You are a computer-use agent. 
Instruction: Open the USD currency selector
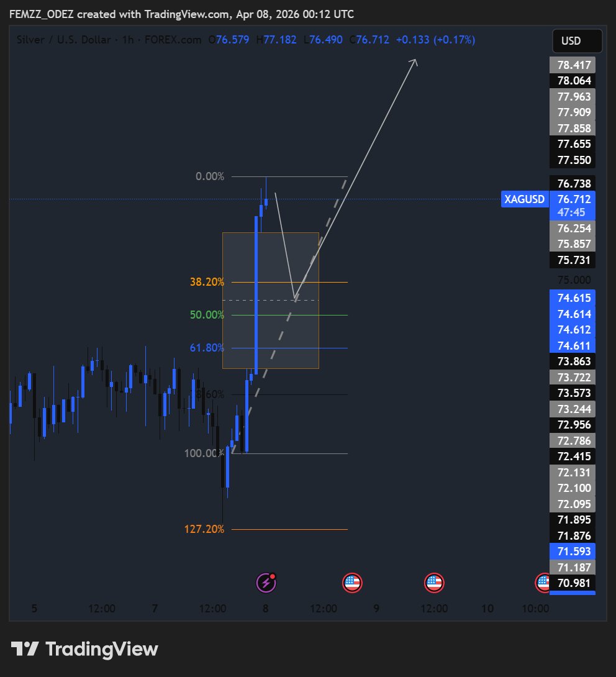point(577,41)
